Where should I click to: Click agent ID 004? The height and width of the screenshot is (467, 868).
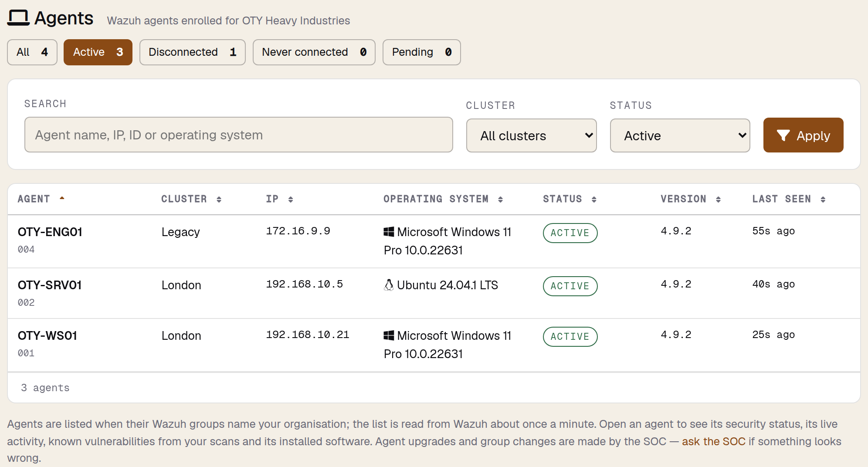(26, 250)
